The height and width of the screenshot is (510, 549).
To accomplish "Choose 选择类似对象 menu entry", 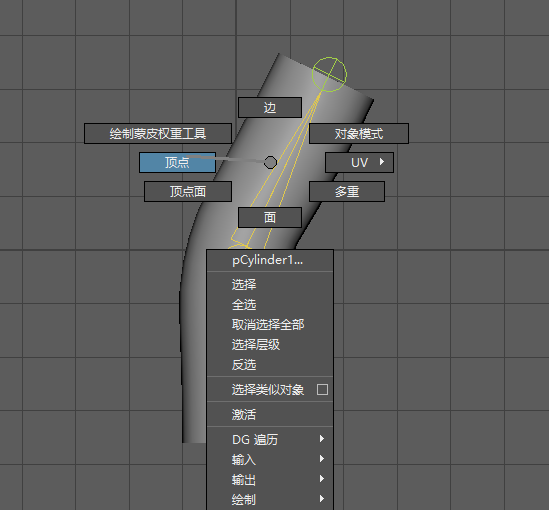I will point(267,390).
